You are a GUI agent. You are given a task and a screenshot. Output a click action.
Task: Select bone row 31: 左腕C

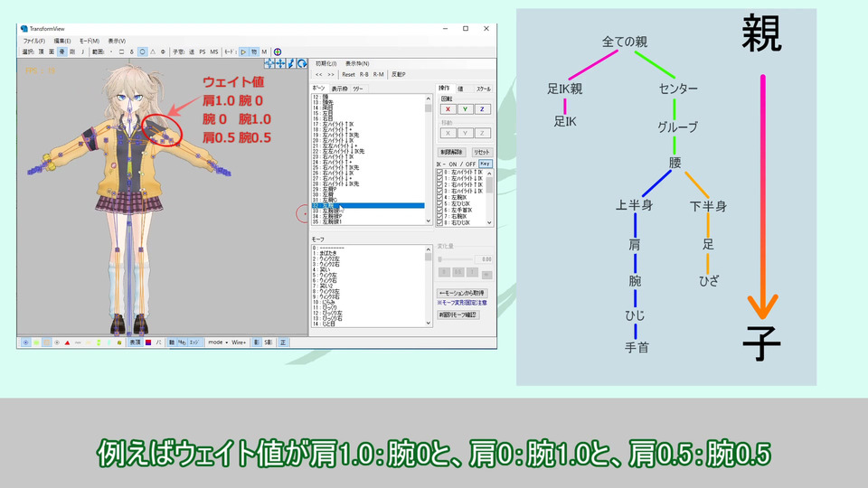click(x=368, y=200)
